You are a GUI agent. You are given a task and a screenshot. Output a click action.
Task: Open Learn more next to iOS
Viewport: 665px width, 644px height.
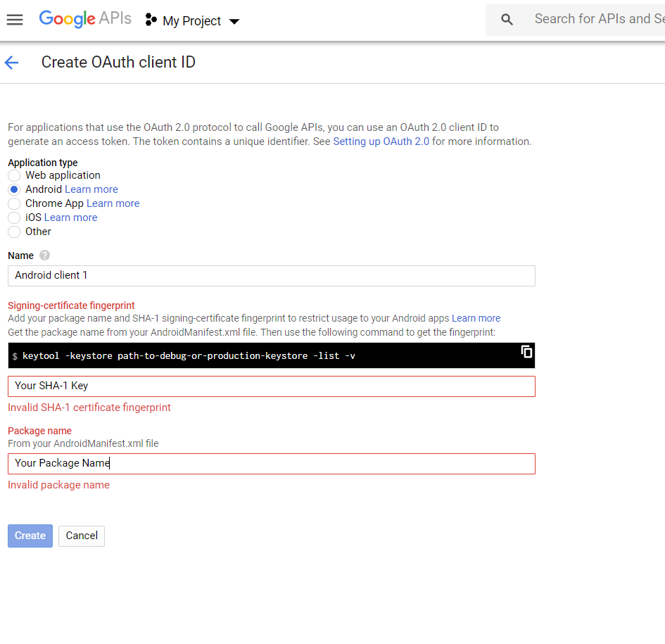(71, 217)
